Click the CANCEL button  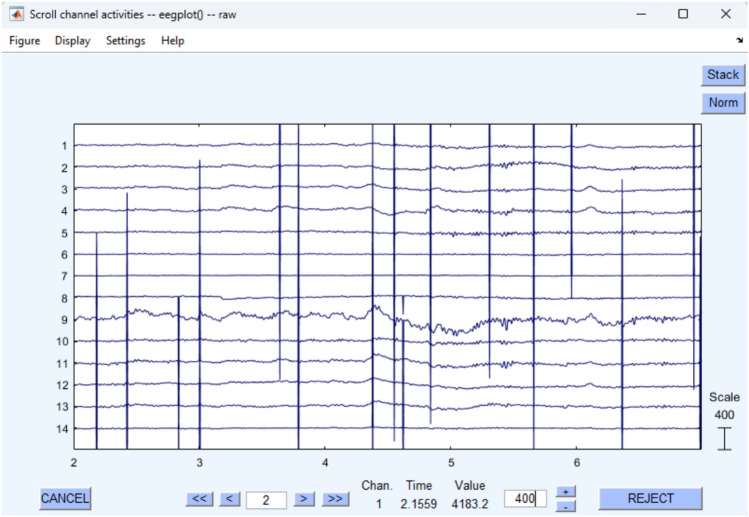(65, 498)
